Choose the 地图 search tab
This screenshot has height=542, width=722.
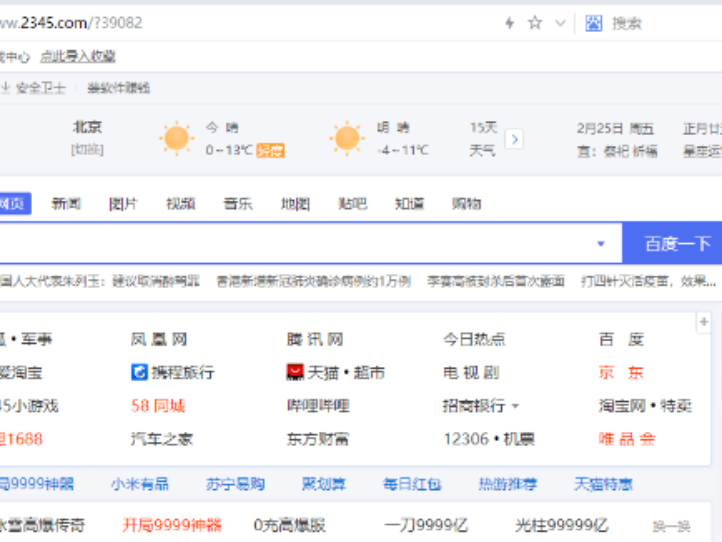tap(295, 204)
